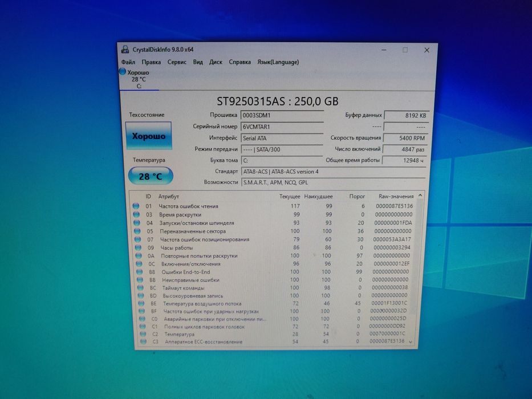Image resolution: width=532 pixels, height=399 pixels.
Task: Click the Возможности field S.M.A.R.T., APM, NCQ, GPL
Action: [333, 182]
